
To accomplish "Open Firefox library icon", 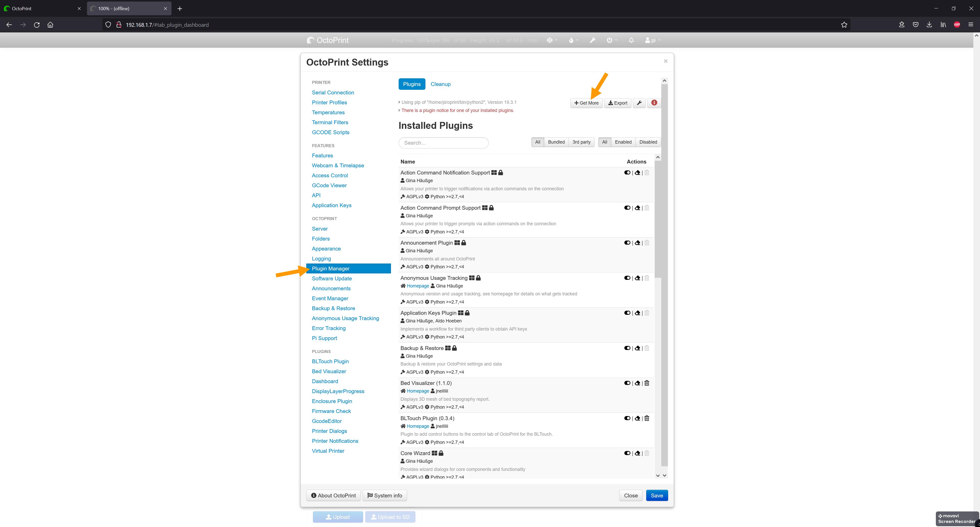I will point(943,25).
